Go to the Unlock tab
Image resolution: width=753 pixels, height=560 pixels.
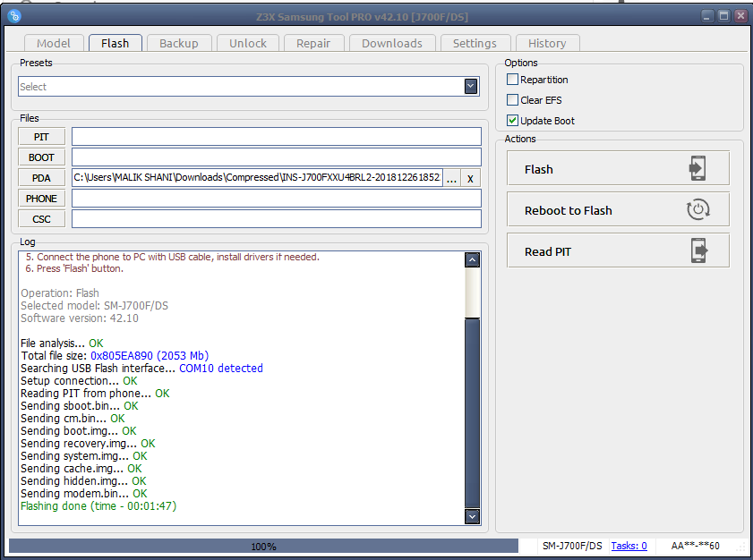click(248, 43)
